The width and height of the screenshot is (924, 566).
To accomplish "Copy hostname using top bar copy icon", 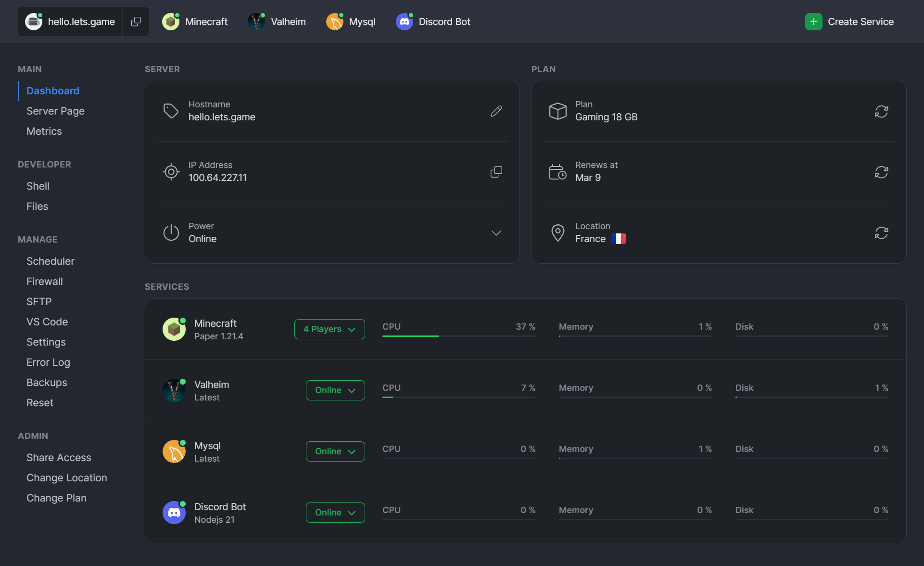I will 136,22.
